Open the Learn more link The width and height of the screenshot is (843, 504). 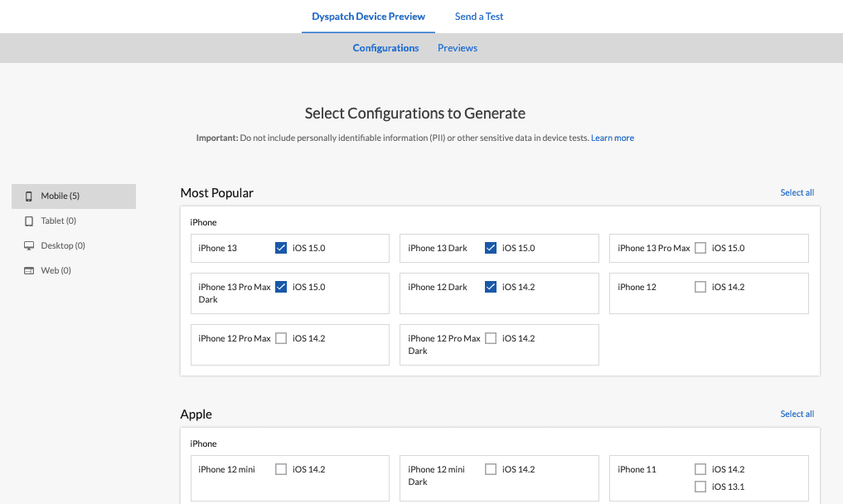click(x=613, y=138)
